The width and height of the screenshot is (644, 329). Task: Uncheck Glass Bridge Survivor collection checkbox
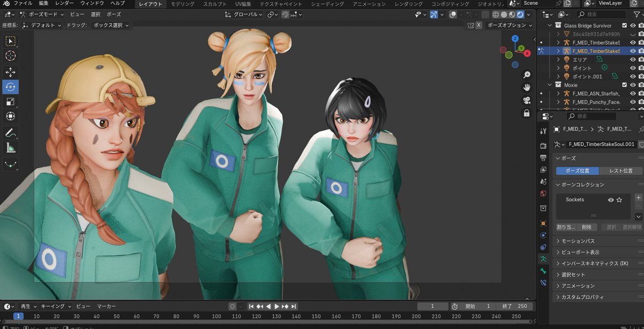(625, 25)
